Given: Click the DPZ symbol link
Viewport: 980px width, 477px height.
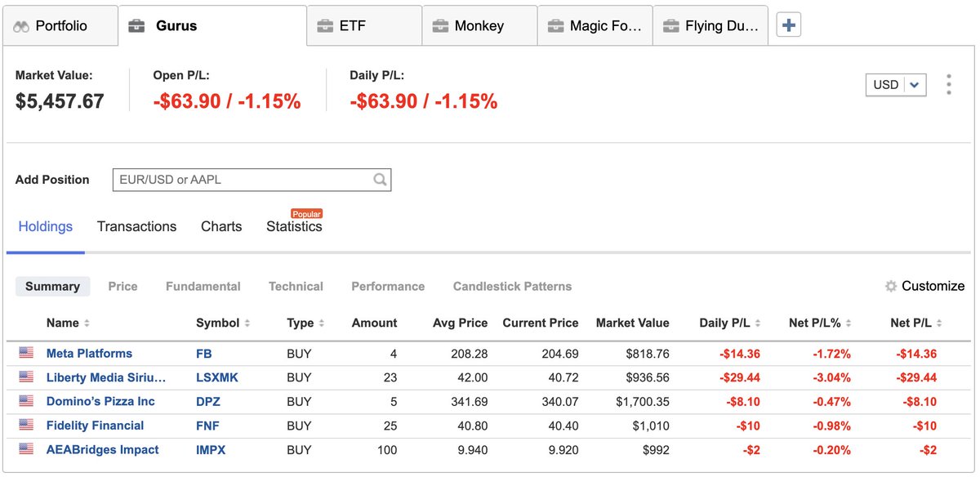Looking at the screenshot, I should (x=208, y=401).
